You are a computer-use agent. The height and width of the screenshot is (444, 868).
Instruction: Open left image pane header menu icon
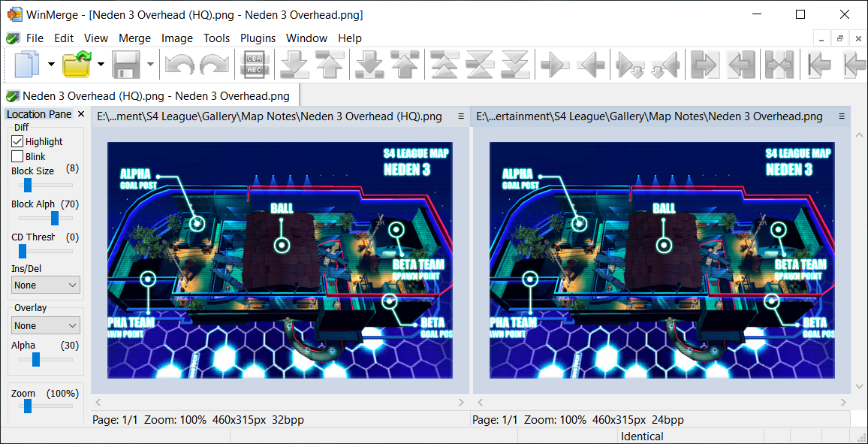[460, 116]
